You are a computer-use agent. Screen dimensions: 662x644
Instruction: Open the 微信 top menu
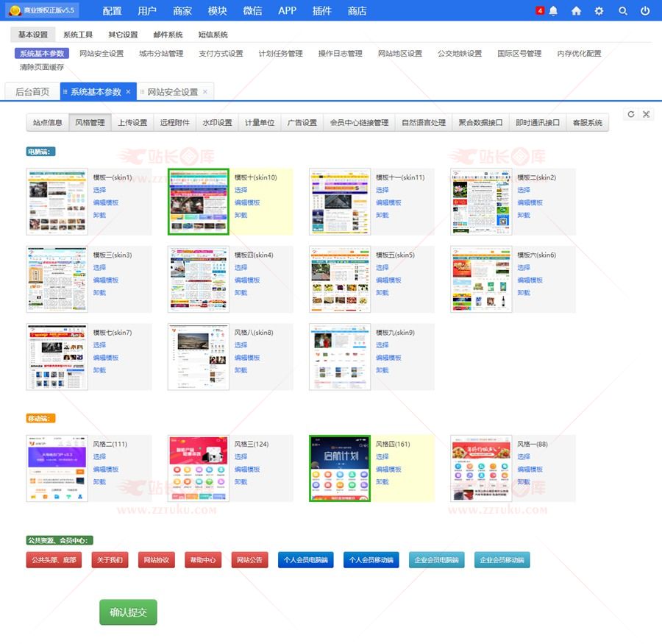pos(252,11)
